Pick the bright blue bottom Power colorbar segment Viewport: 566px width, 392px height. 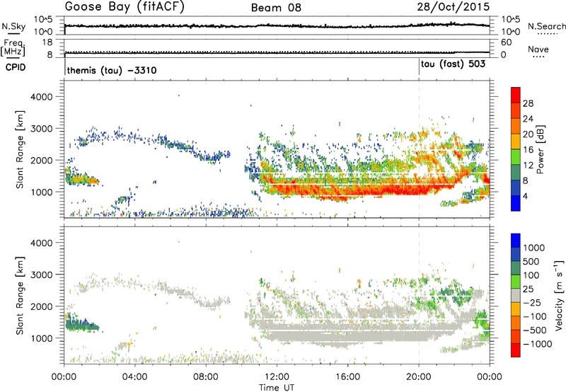point(516,203)
